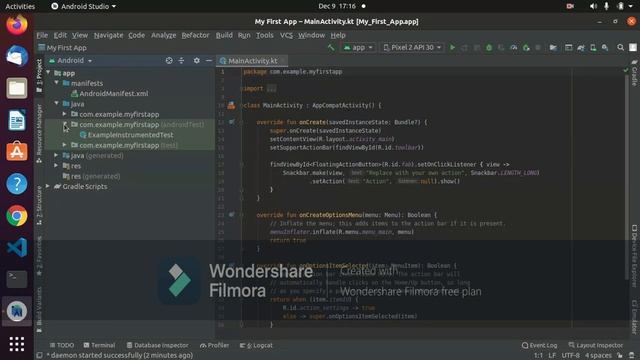The width and height of the screenshot is (640, 360).
Task: Click the Select Opened File target icon
Action: pyautogui.click(x=169, y=60)
